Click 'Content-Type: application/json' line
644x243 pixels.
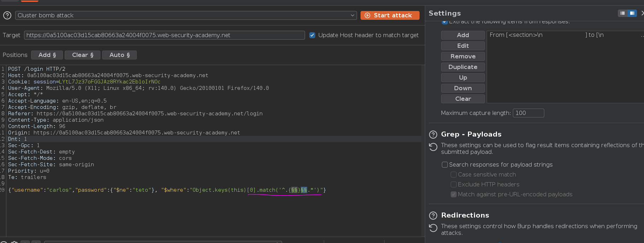click(56, 120)
